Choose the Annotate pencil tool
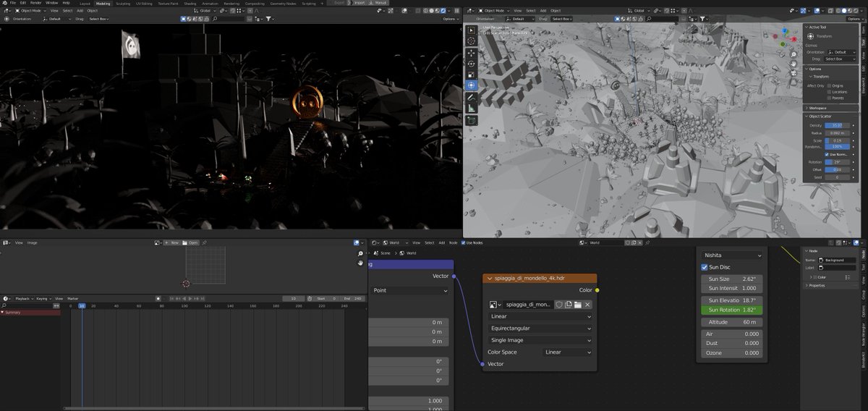Image resolution: width=868 pixels, height=411 pixels. point(471,97)
